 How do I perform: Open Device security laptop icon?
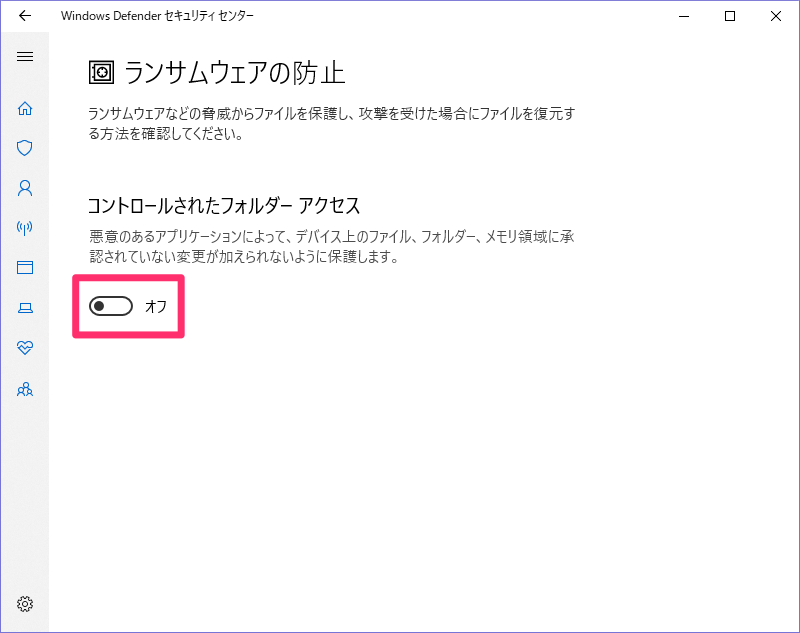(24, 308)
